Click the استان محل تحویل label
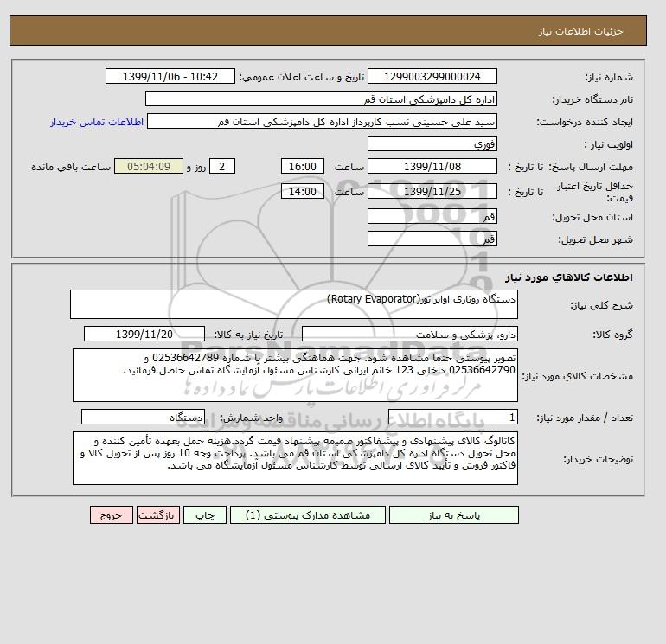The width and height of the screenshot is (666, 644). click(x=592, y=217)
